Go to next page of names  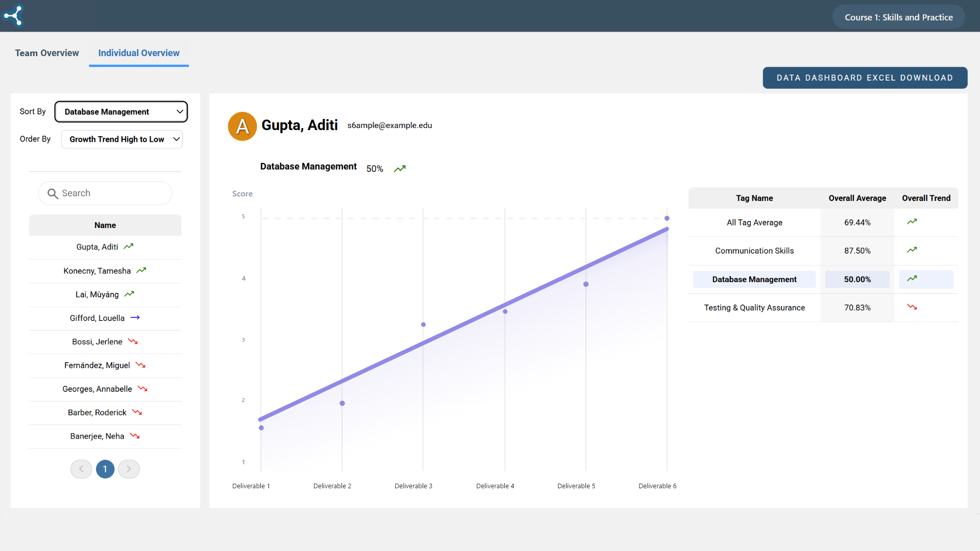pyautogui.click(x=129, y=469)
